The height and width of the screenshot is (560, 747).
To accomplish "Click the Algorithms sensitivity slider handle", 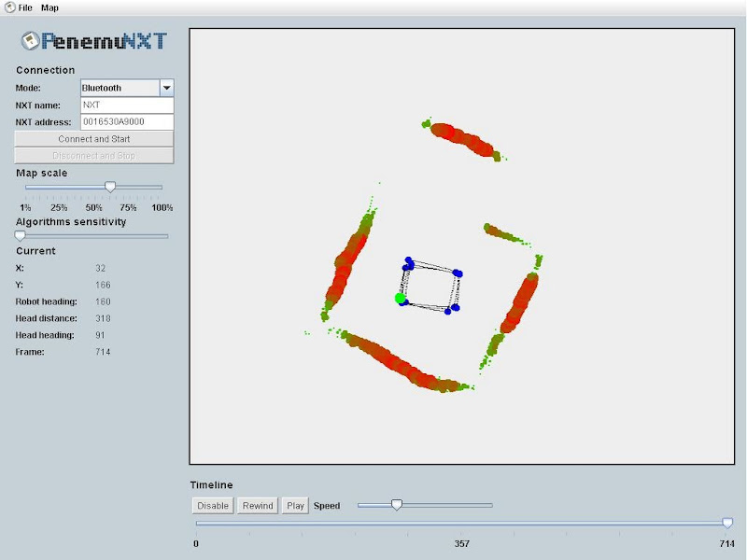I will 21,236.
